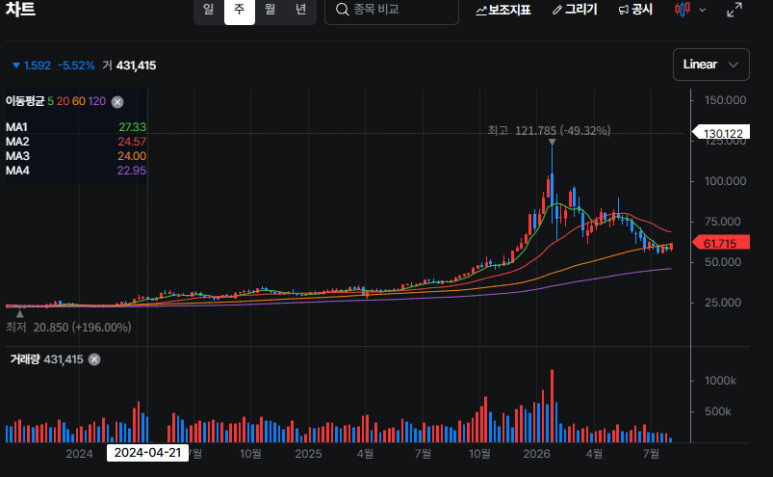773x477 pixels.
Task: Click the candlestick chart type icon
Action: 682,9
